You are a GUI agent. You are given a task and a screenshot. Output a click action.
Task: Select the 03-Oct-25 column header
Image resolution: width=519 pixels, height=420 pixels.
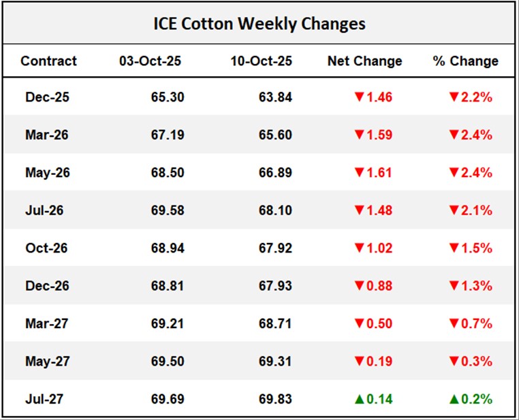tap(151, 61)
